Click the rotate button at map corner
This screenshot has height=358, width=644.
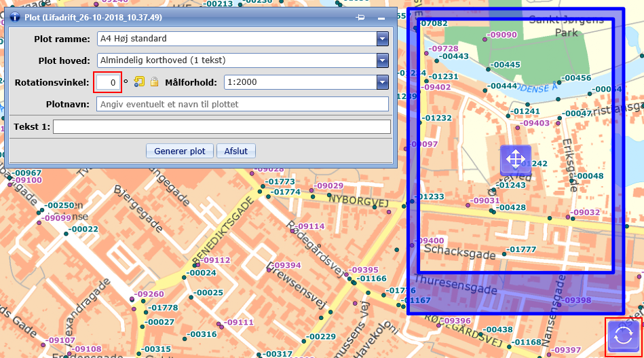(x=624, y=336)
